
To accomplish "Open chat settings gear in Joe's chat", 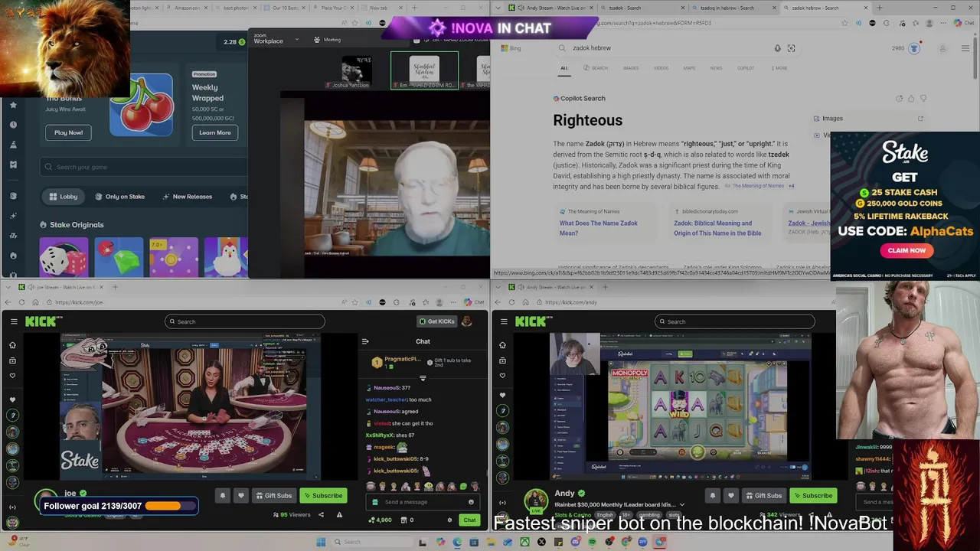I will [449, 520].
